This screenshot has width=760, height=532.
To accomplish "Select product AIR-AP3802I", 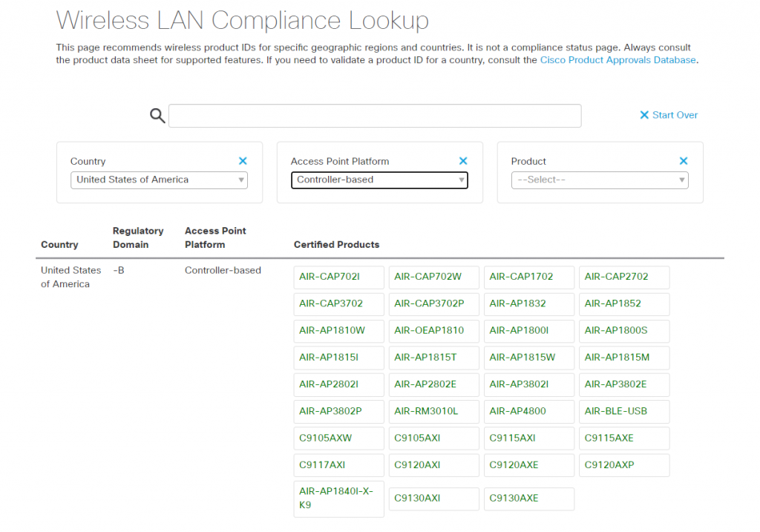I will 528,384.
